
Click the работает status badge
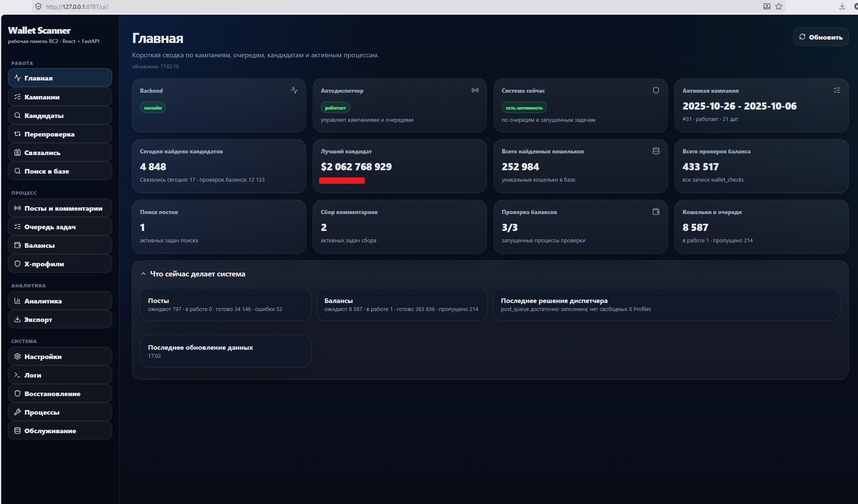click(335, 108)
